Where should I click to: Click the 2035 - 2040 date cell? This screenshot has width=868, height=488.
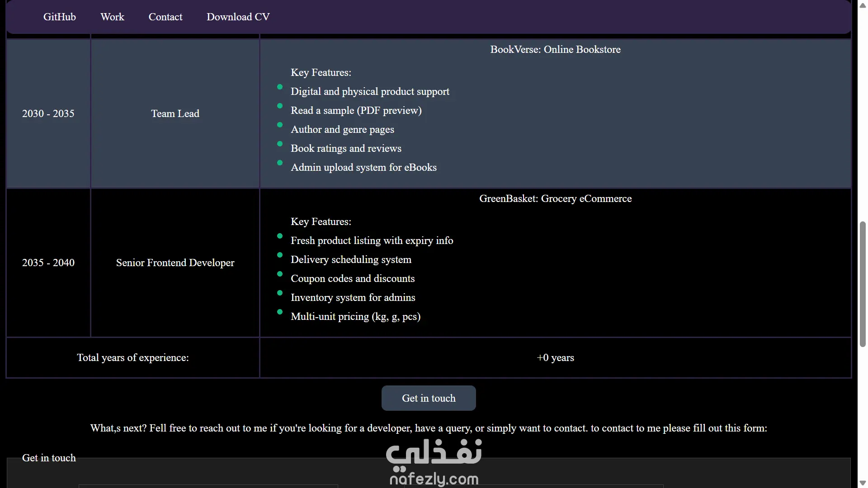48,263
